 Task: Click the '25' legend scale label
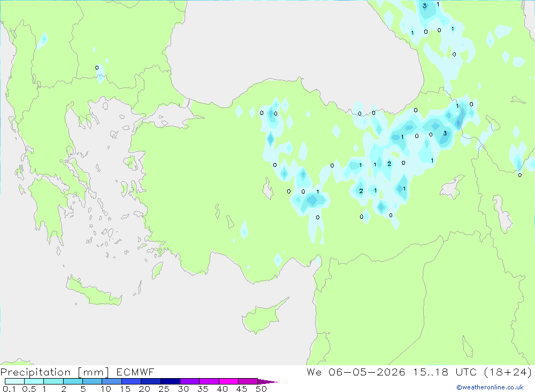click(x=164, y=389)
